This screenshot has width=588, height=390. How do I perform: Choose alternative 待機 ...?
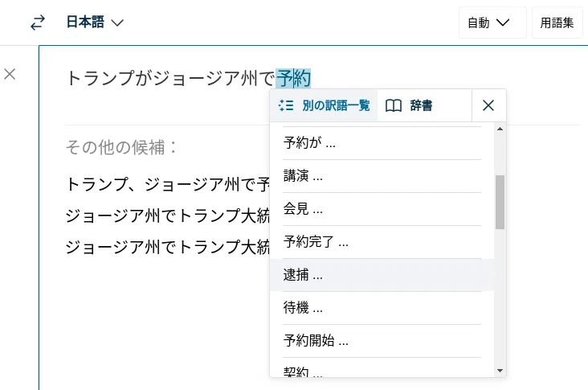(382, 308)
